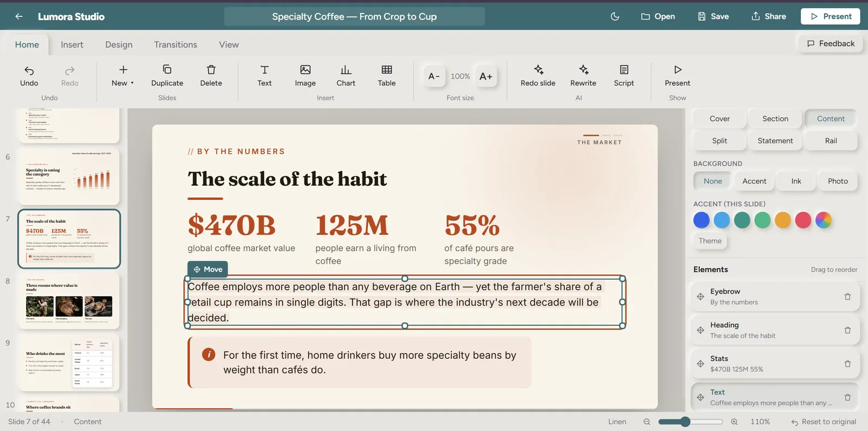868x431 pixels.
Task: Choose the Split layout option
Action: (x=719, y=141)
